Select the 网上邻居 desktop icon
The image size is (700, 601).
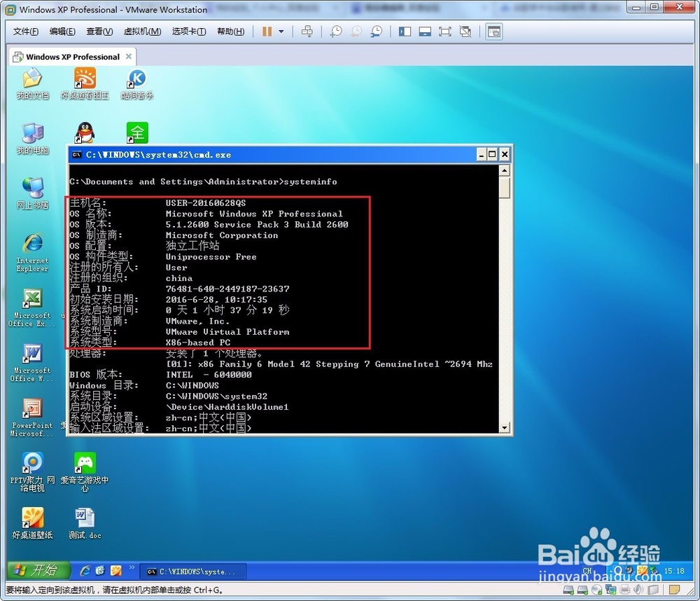[32, 193]
